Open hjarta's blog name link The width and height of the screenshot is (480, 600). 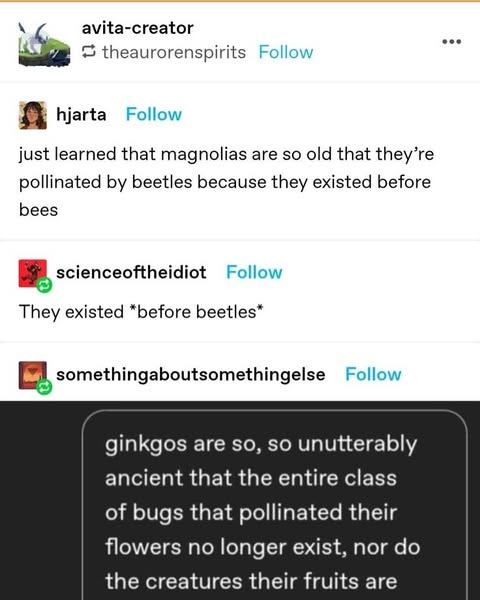coord(81,114)
